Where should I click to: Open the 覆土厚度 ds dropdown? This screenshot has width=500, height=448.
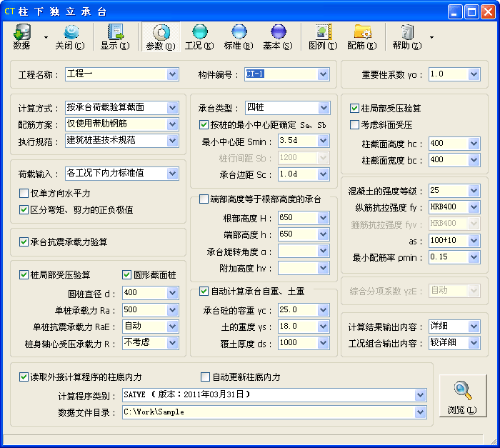323,343
